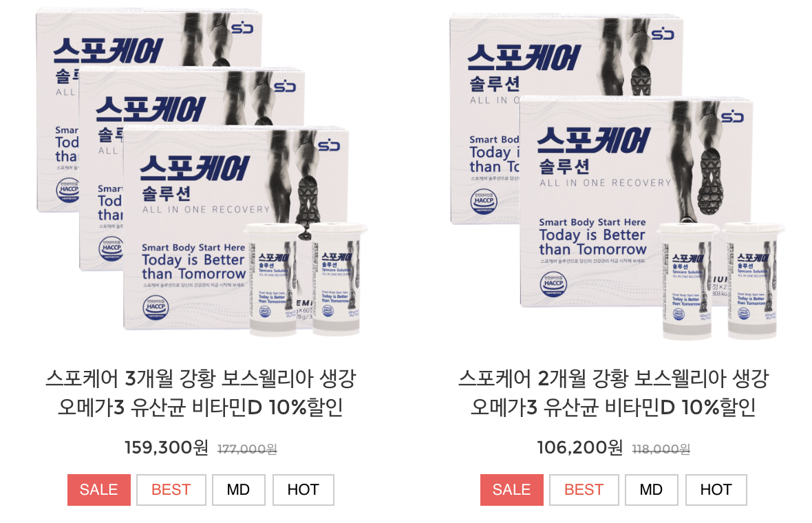Screen dimensions: 812x523
Task: Click the HACCP logo on front 3개월 box
Action: [x=156, y=306]
